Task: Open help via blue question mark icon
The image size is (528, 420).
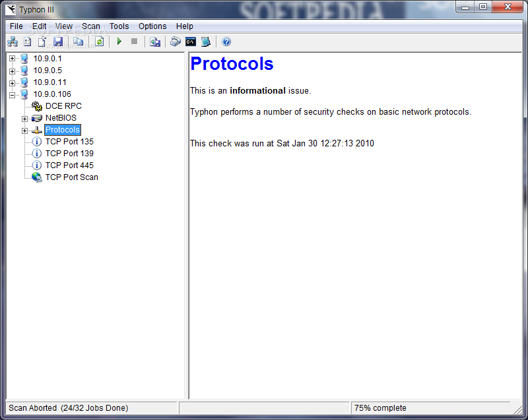Action: pos(226,42)
